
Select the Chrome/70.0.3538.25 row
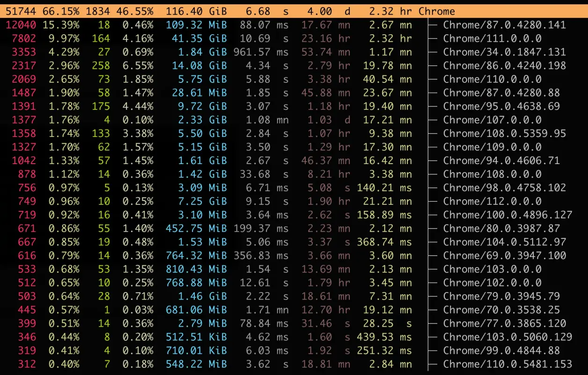click(294, 310)
